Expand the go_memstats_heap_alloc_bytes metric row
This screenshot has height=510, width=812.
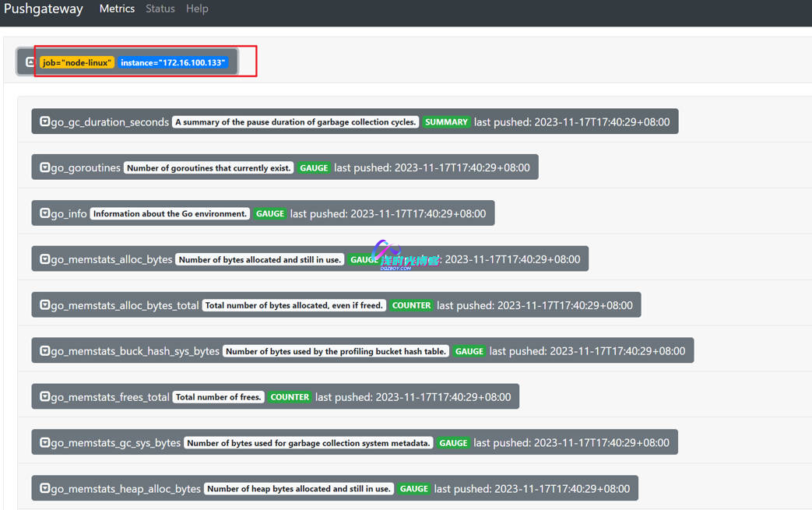click(45, 489)
